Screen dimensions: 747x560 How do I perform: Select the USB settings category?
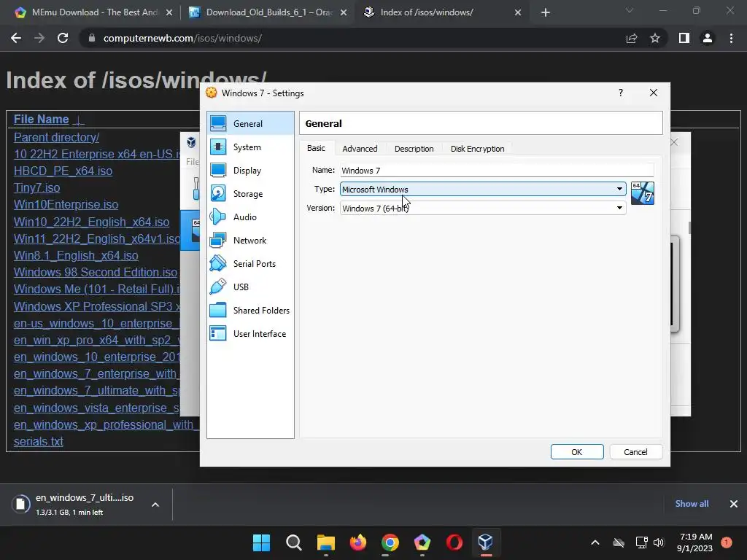pyautogui.click(x=250, y=287)
